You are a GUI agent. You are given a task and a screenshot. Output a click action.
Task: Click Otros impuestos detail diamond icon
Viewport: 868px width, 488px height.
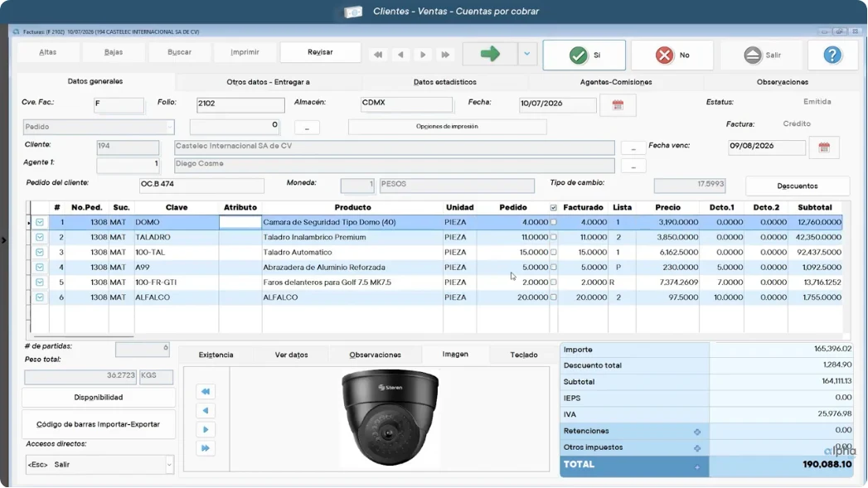(x=697, y=448)
